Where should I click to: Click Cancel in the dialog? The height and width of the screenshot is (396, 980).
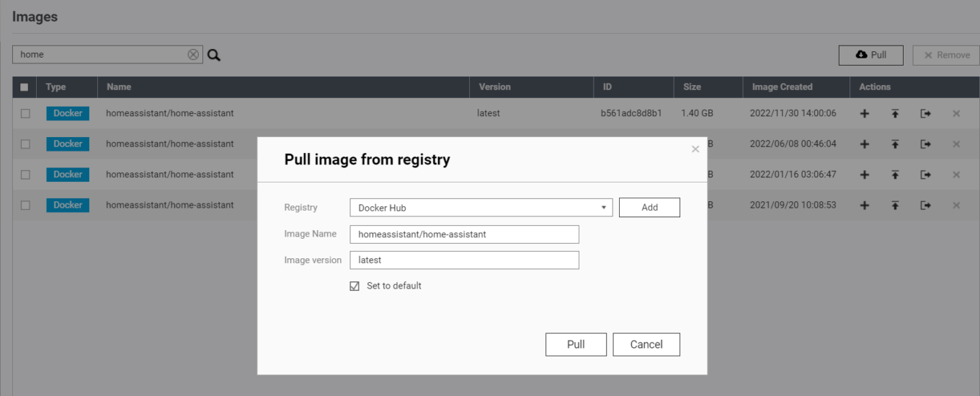click(x=646, y=344)
